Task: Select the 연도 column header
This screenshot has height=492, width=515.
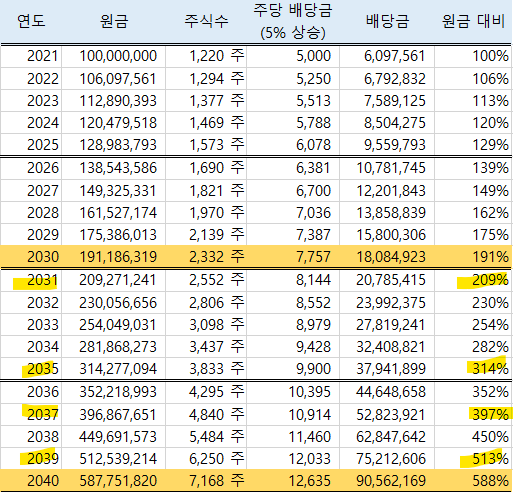Action: (31, 21)
